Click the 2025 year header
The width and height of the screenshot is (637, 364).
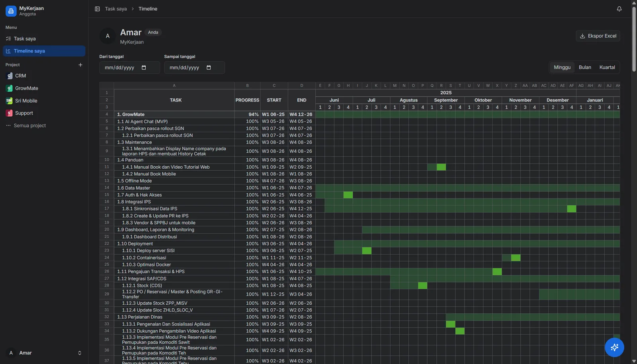click(446, 93)
